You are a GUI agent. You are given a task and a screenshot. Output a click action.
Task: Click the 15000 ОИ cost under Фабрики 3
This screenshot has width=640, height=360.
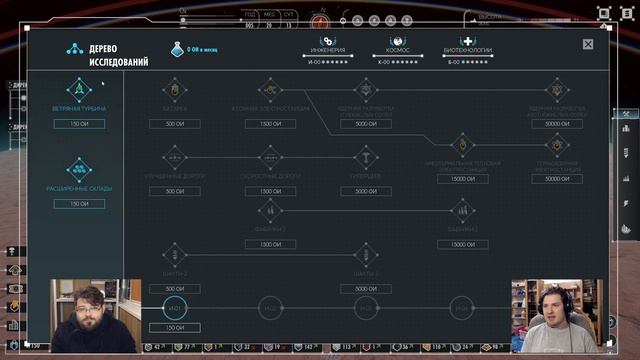point(462,244)
